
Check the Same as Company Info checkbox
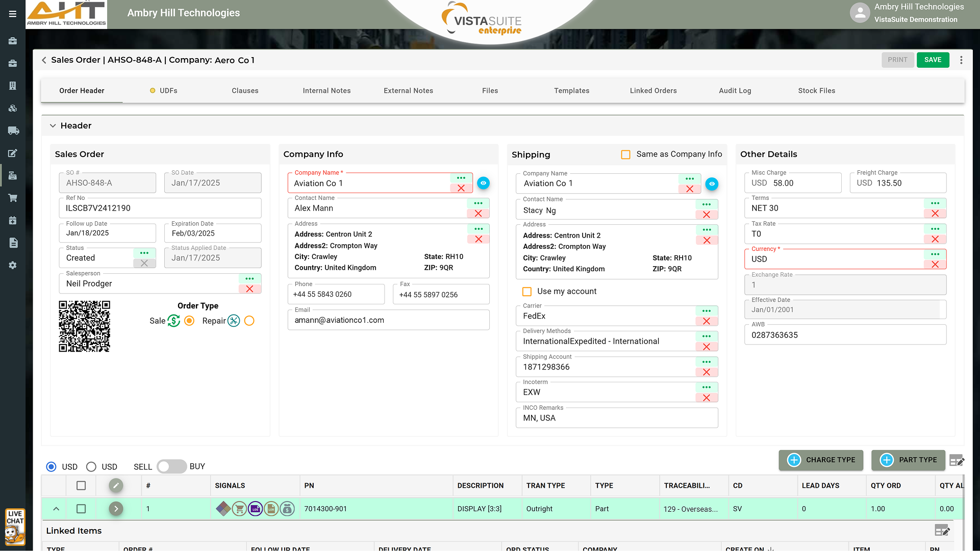[x=625, y=154]
